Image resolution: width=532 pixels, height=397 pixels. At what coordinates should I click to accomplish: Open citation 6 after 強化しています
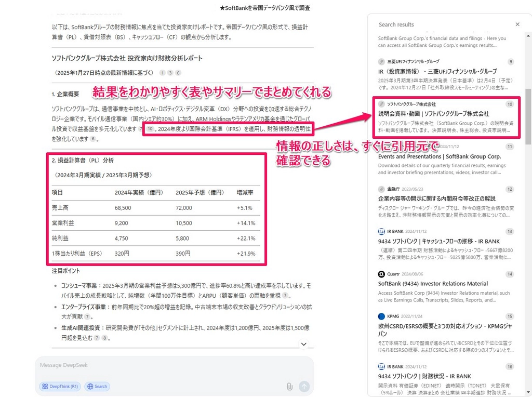coord(92,139)
